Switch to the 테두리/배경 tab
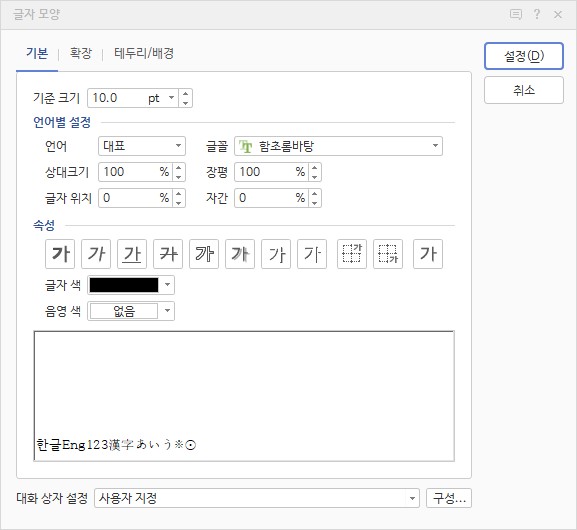This screenshot has height=530, width=577. (144, 53)
